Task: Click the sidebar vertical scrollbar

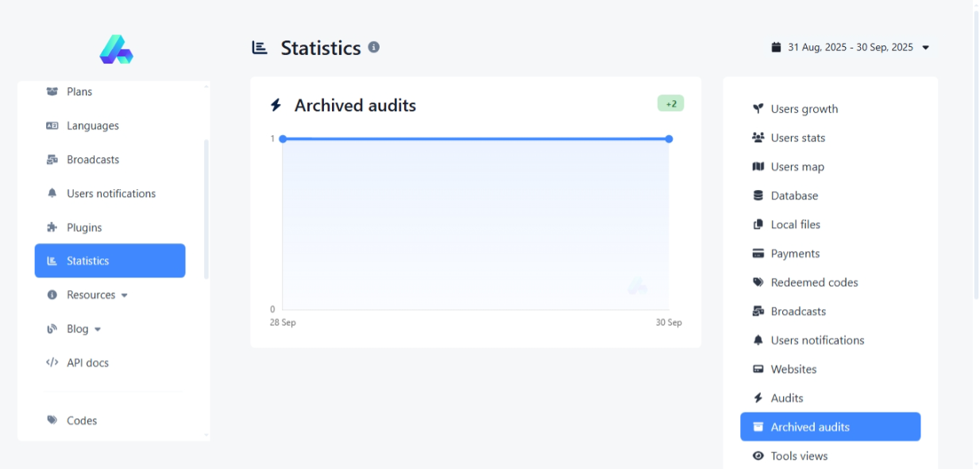Action: (x=206, y=208)
